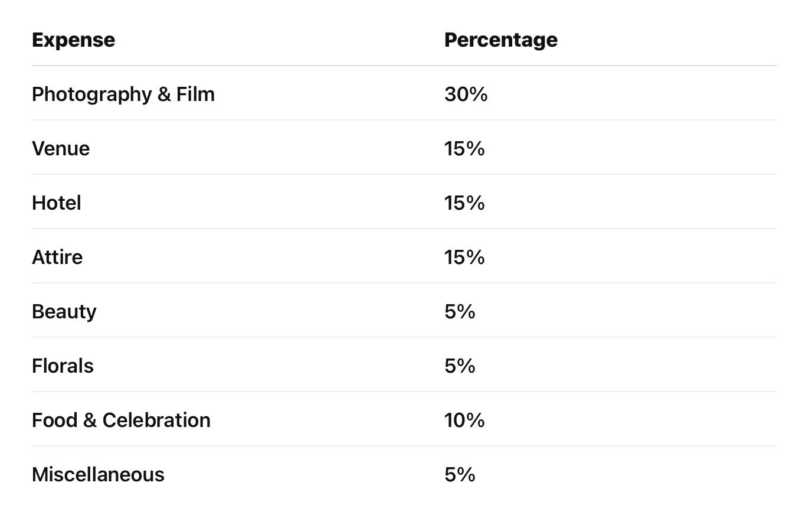The image size is (812, 515).
Task: Click the Attire 15% percentage cell
Action: [464, 257]
